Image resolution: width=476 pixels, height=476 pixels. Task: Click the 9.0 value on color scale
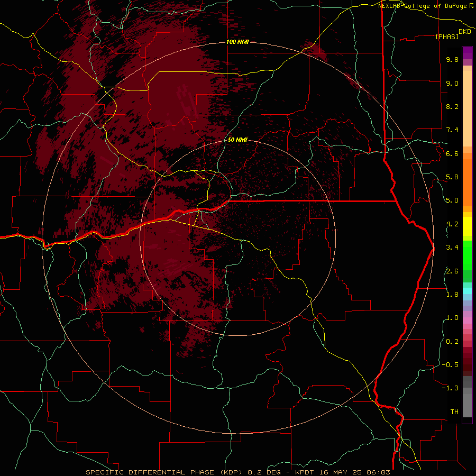point(452,83)
